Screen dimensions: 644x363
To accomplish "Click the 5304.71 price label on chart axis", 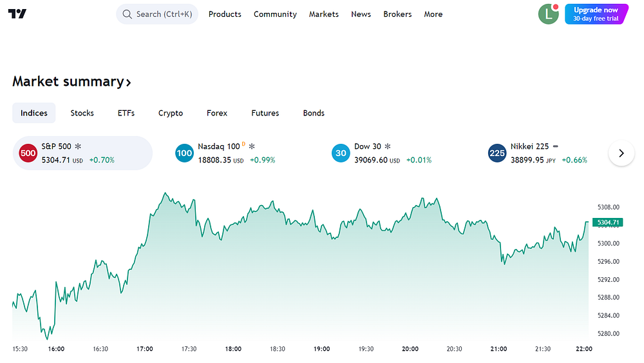I will pyautogui.click(x=608, y=222).
